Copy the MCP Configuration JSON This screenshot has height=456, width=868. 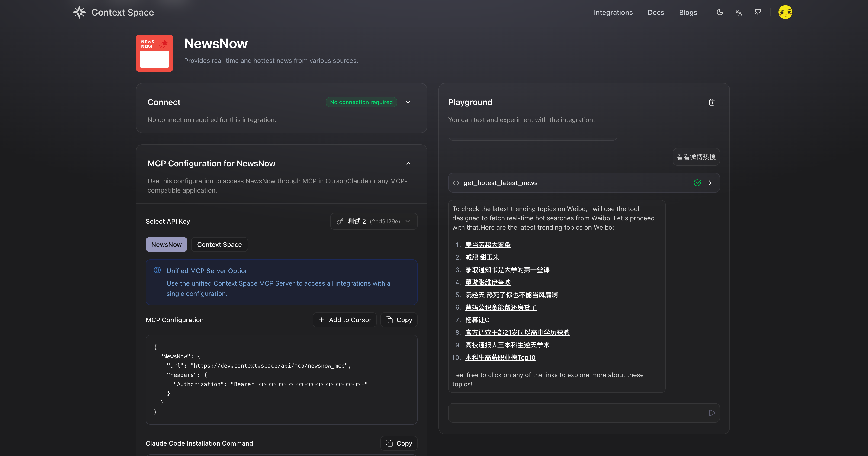point(399,320)
